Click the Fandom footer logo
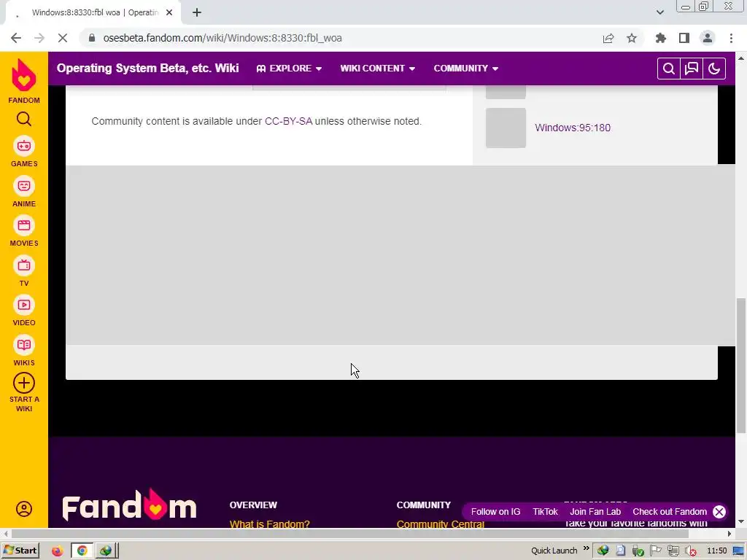Viewport: 747px width, 560px height. (129, 505)
